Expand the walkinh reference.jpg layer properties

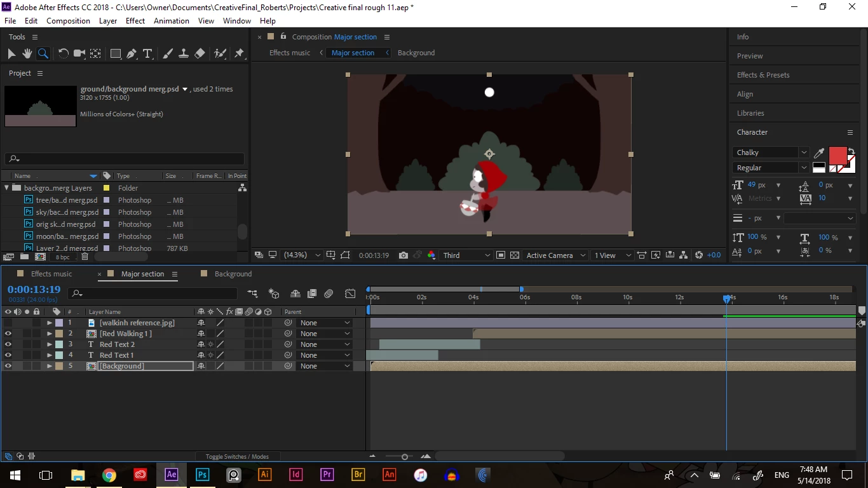click(50, 323)
